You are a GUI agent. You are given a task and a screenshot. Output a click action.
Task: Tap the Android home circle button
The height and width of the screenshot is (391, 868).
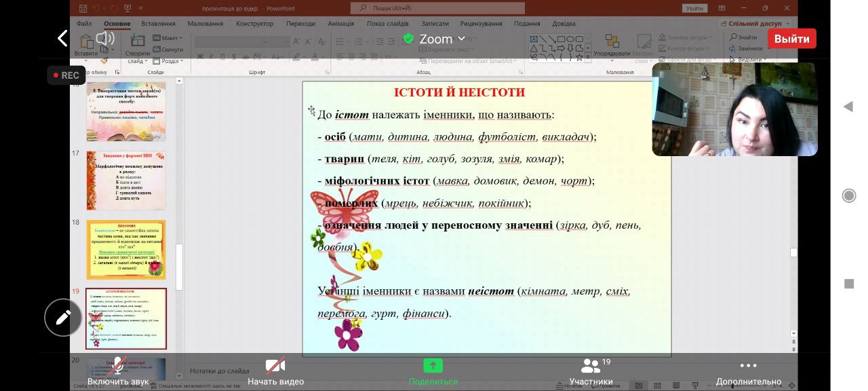coord(848,195)
